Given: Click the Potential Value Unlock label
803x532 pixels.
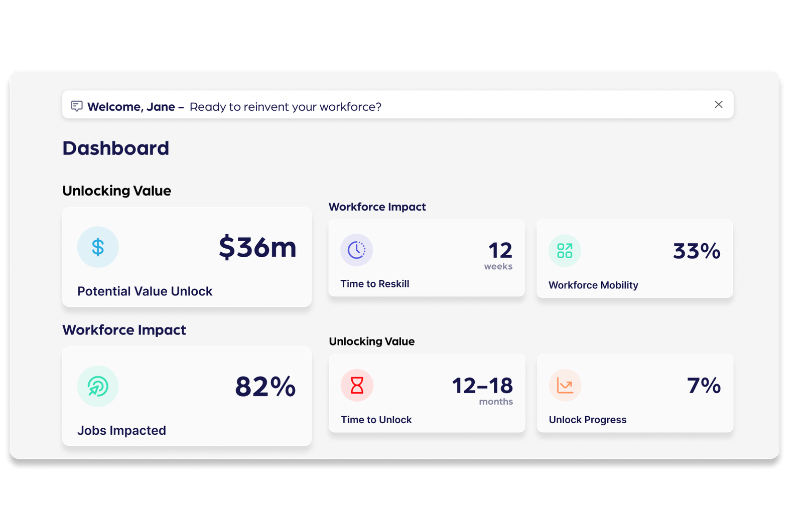Looking at the screenshot, I should (x=145, y=291).
